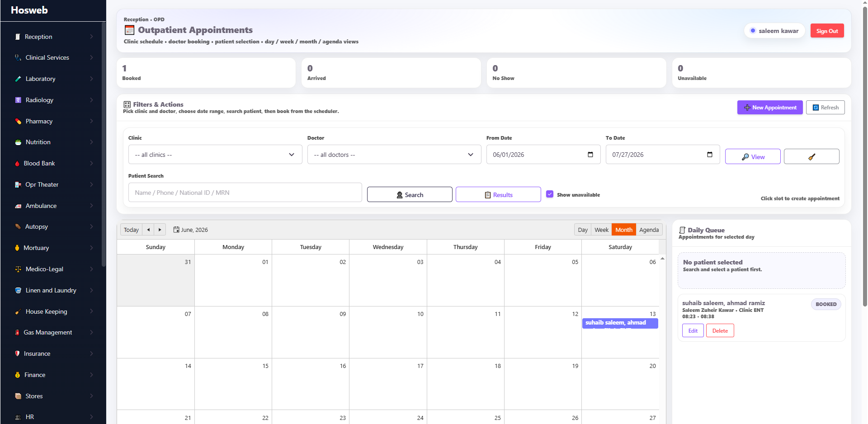Screen dimensions: 868x424
Task: Open the Gas Management sidebar item
Action: click(x=53, y=332)
